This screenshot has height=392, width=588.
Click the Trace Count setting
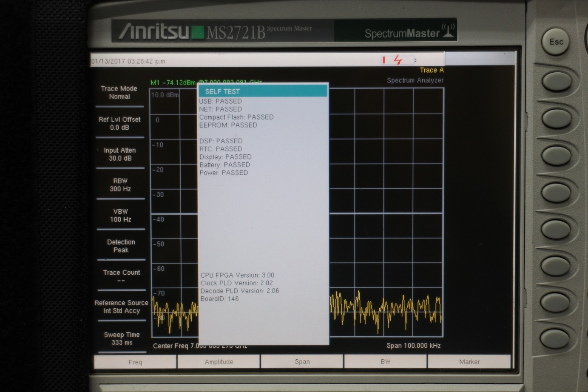tap(122, 276)
